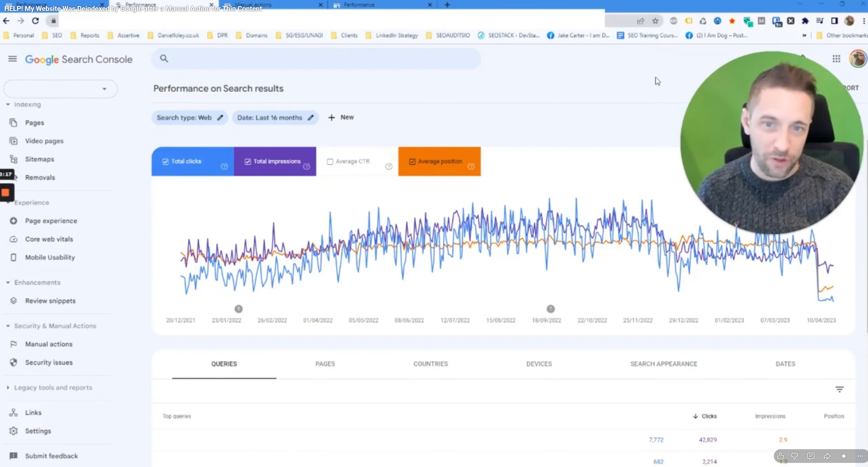Reload the current page
The image size is (868, 467).
coord(35,21)
